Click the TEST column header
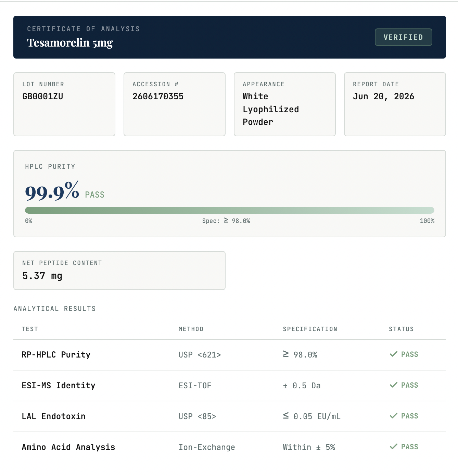Screen dimensions: 458x476 point(30,329)
